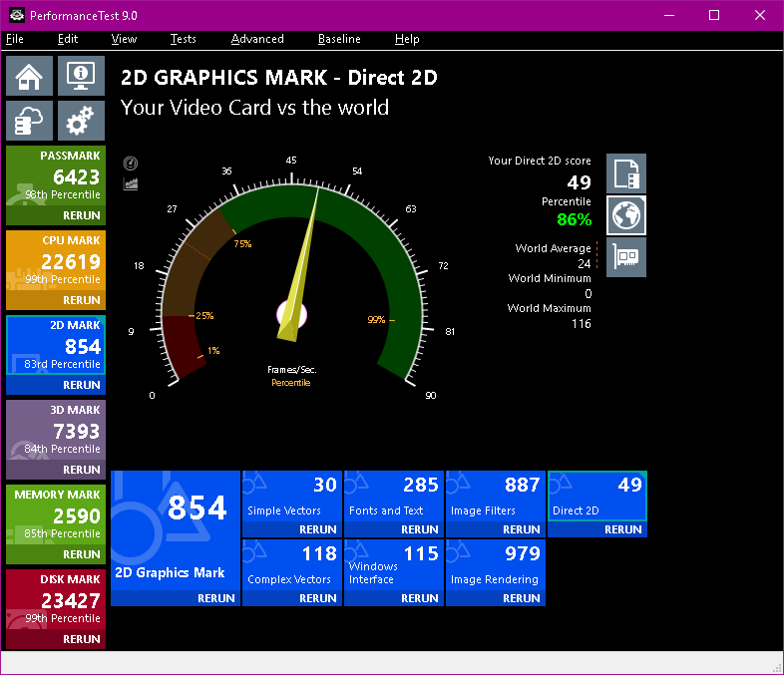Open the Baseline menu
784x675 pixels.
[339, 39]
